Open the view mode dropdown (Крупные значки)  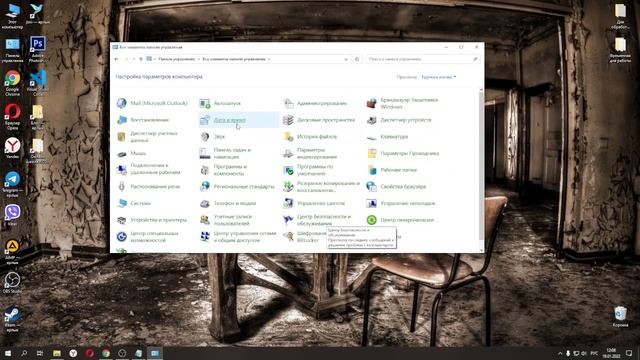439,77
